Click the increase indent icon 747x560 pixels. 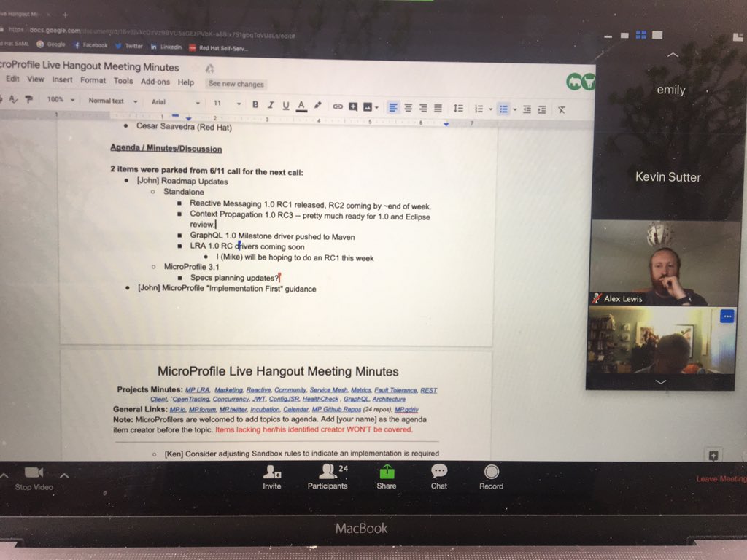click(542, 110)
